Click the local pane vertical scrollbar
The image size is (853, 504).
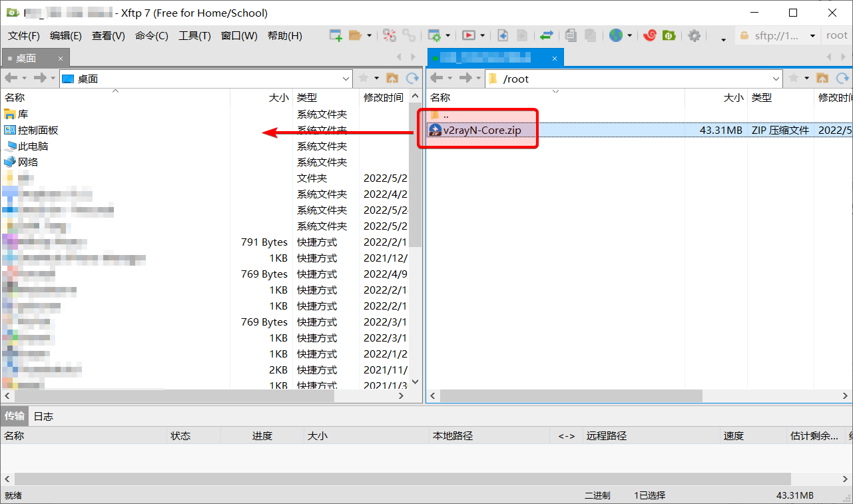(x=415, y=200)
